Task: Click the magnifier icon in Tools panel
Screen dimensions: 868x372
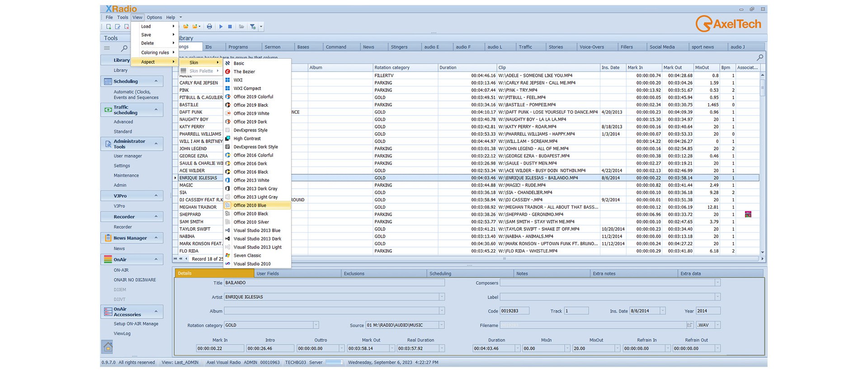Action: pyautogui.click(x=124, y=48)
